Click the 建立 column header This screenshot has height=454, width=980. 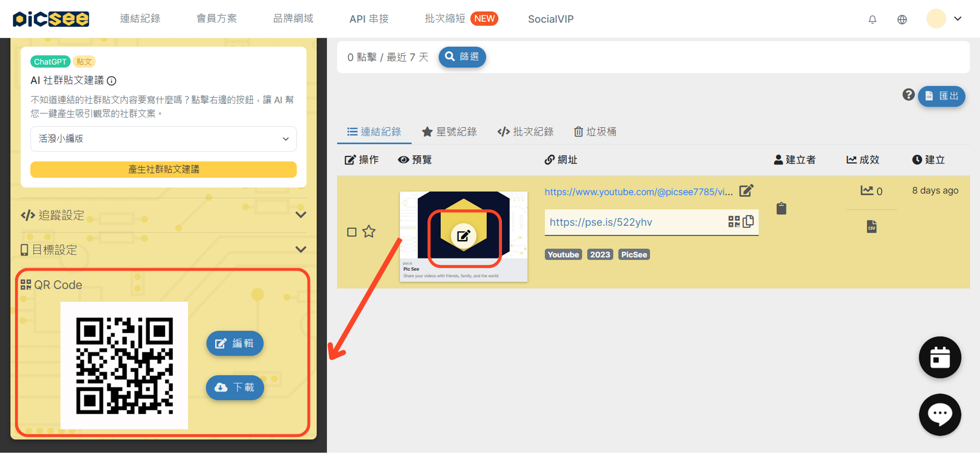(x=929, y=160)
